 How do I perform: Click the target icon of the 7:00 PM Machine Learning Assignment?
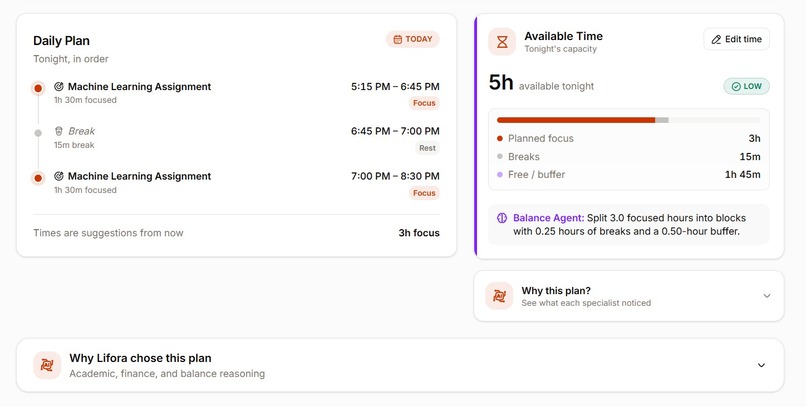click(x=59, y=176)
